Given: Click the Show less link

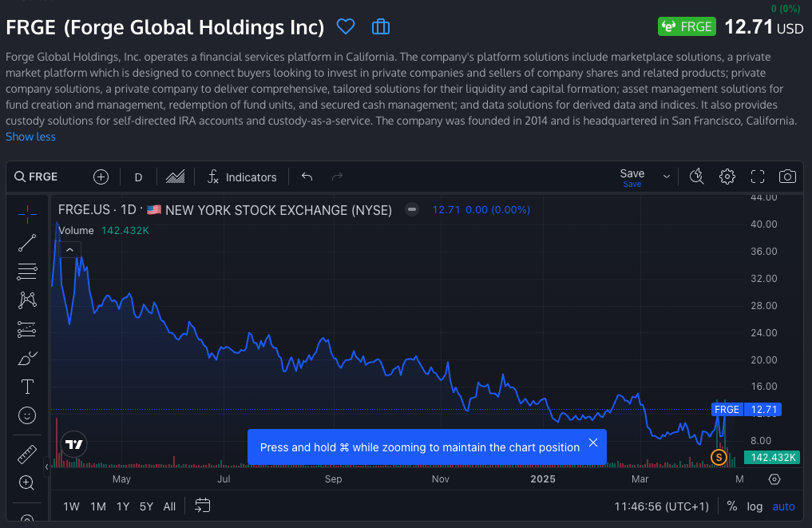Looking at the screenshot, I should (30, 137).
